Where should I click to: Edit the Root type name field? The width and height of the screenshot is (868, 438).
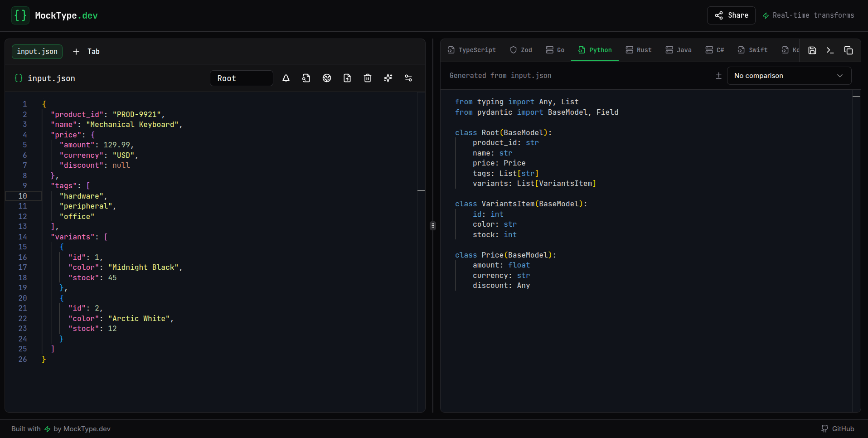241,78
